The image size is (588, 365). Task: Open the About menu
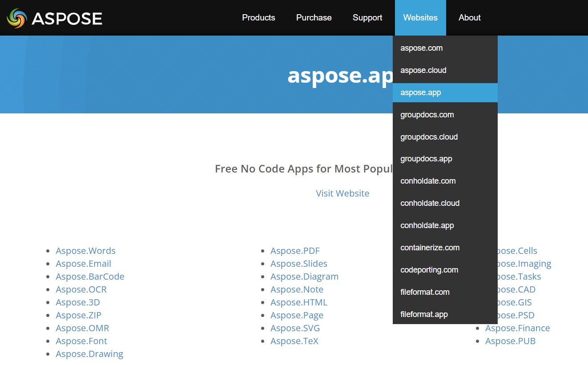click(x=469, y=18)
